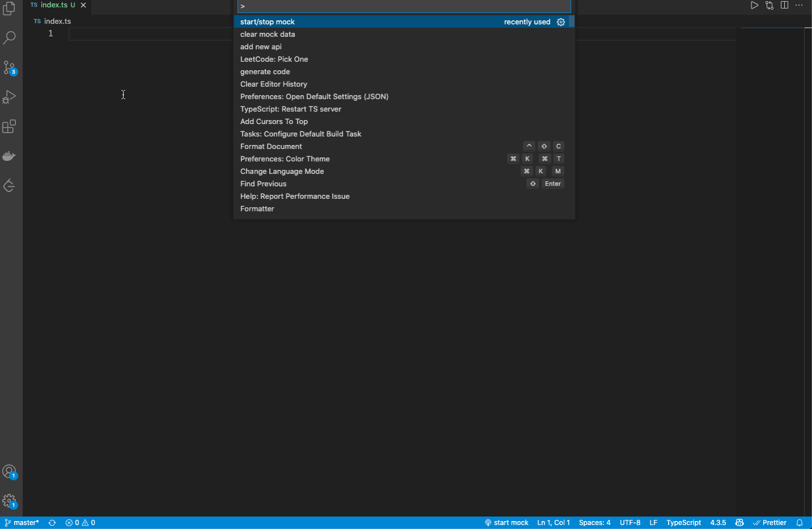Change language mode via TypeScript status item
The height and width of the screenshot is (529, 812).
pos(683,523)
